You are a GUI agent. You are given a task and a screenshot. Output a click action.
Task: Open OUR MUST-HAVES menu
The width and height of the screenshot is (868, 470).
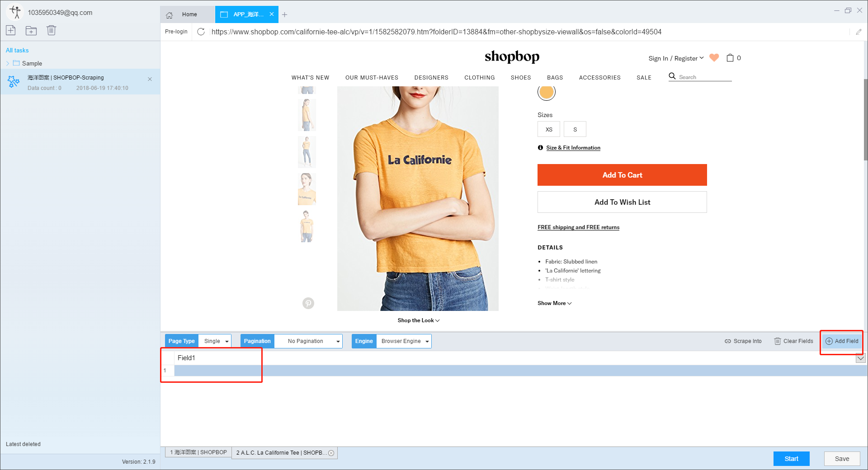(x=372, y=78)
